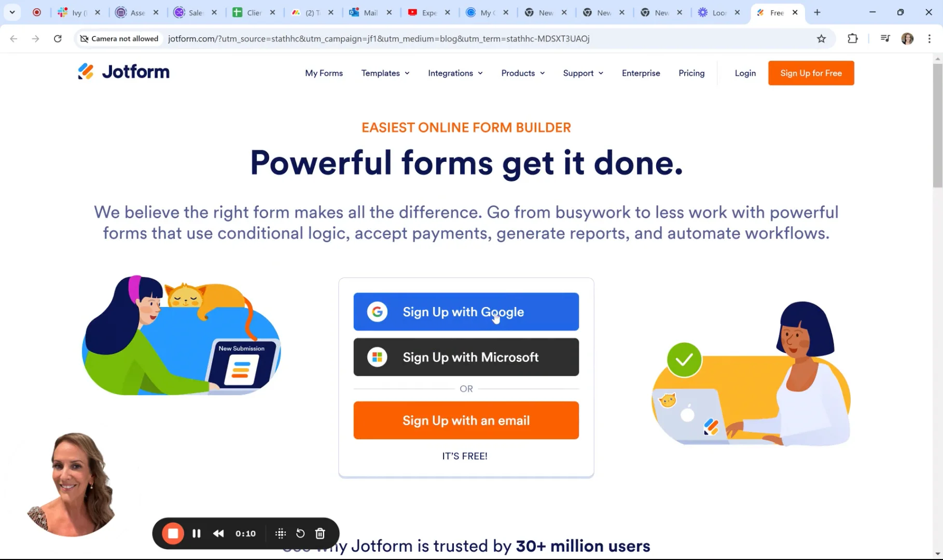Open the Templates dropdown
The height and width of the screenshot is (560, 943).
385,73
